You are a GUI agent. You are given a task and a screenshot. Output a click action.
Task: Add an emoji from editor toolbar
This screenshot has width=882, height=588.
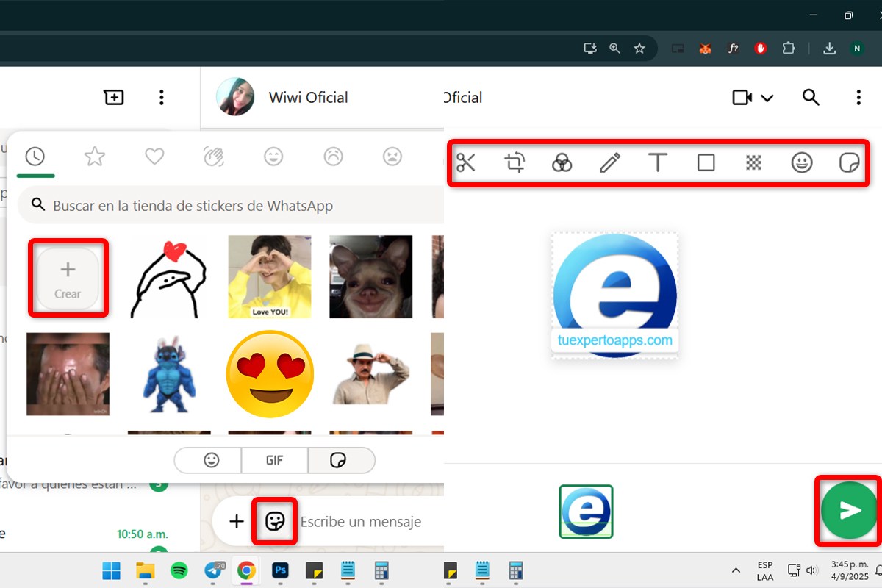pos(802,162)
